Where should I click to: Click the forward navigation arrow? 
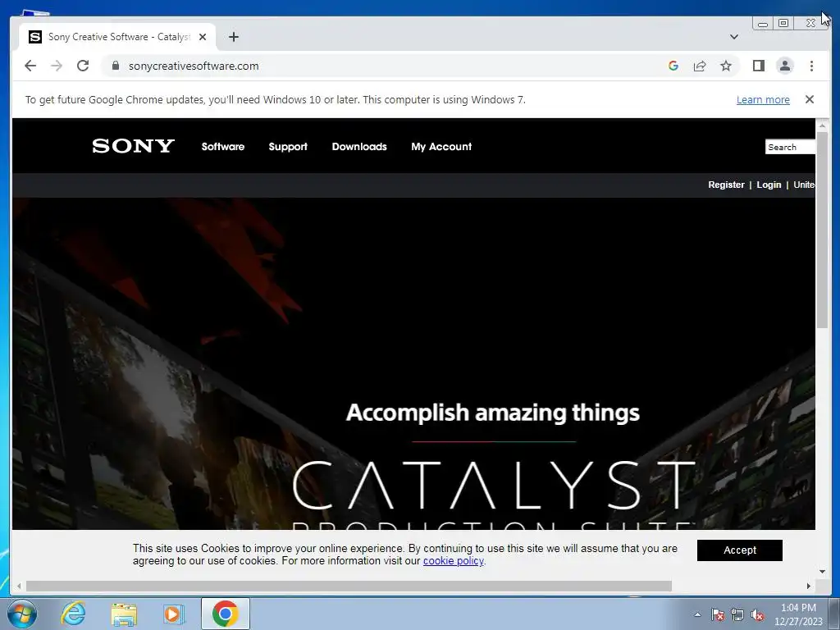tap(57, 66)
